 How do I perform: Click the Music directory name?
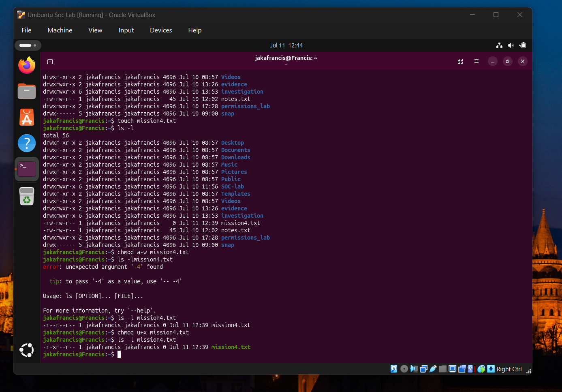229,165
